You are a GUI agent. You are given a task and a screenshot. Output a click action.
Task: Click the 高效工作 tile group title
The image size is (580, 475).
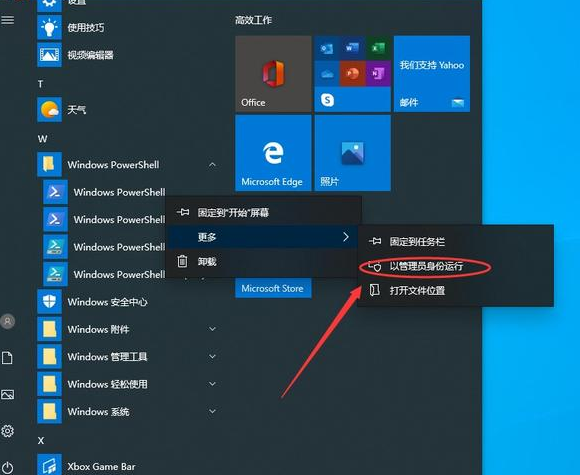tap(253, 20)
